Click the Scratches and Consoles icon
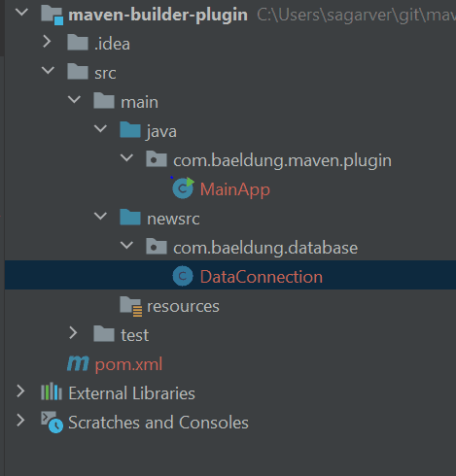456x476 pixels. pyautogui.click(x=52, y=422)
